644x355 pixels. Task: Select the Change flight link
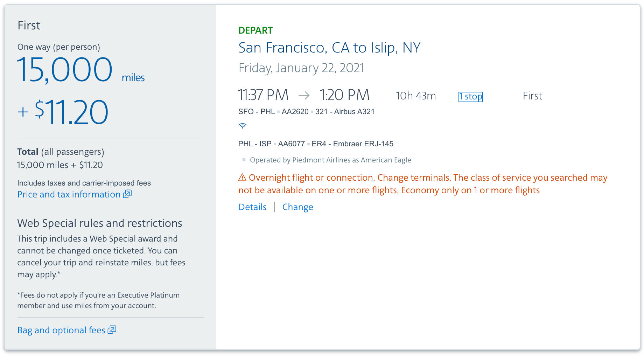tap(297, 207)
